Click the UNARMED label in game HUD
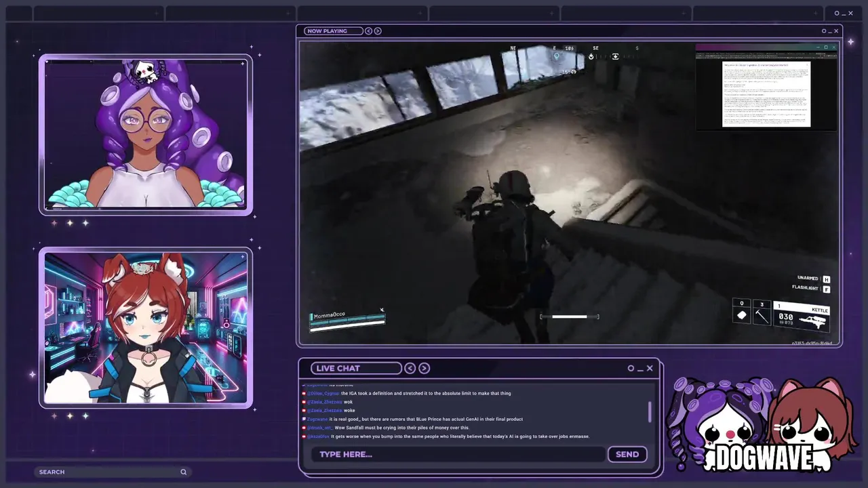 (x=808, y=279)
